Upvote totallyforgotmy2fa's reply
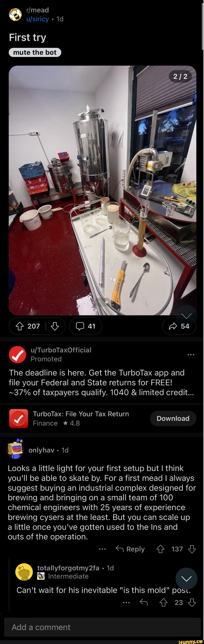204x644 pixels. click(x=163, y=603)
